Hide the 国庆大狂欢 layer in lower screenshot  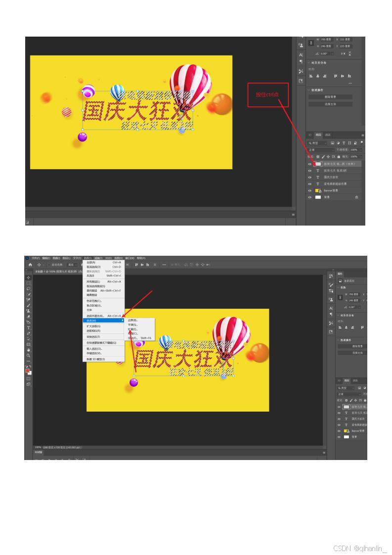[339, 419]
